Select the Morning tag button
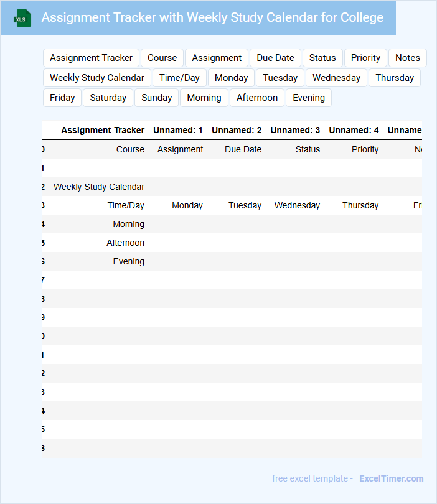 pos(204,98)
